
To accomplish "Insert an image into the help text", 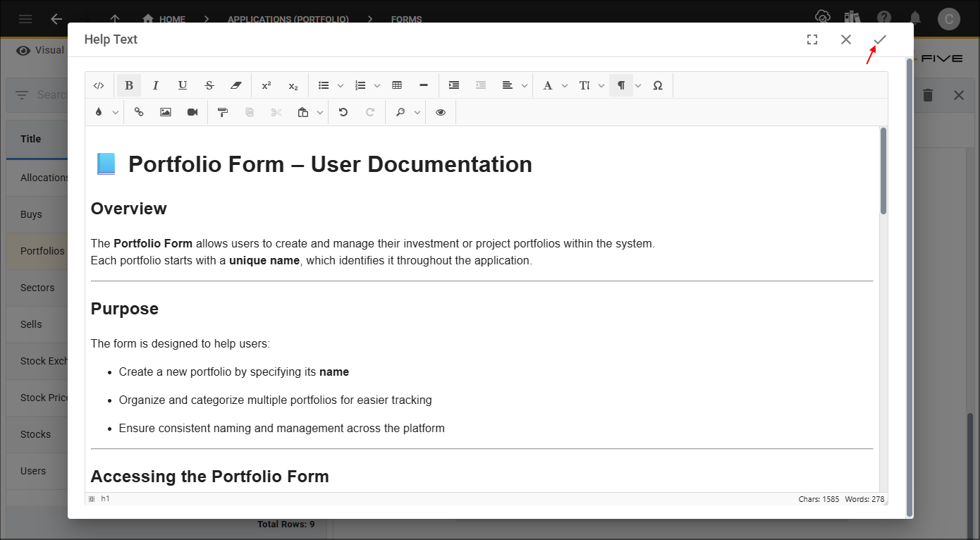I will (x=166, y=112).
